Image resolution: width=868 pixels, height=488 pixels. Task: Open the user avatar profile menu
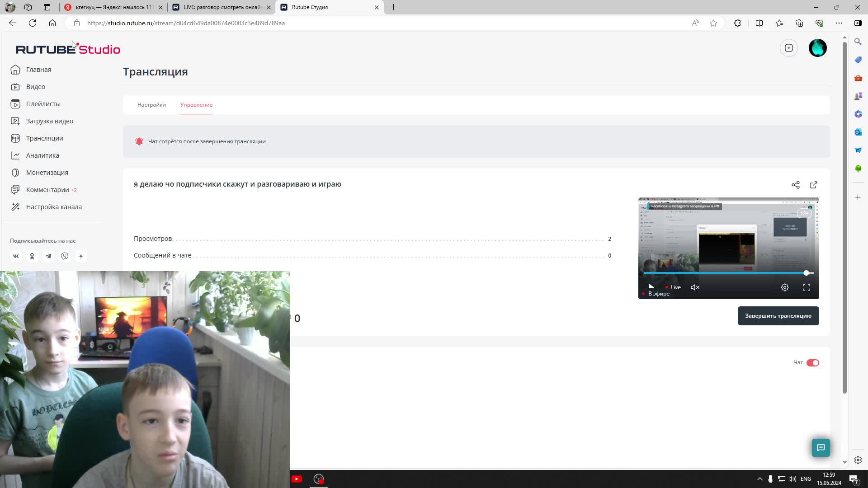coord(817,48)
